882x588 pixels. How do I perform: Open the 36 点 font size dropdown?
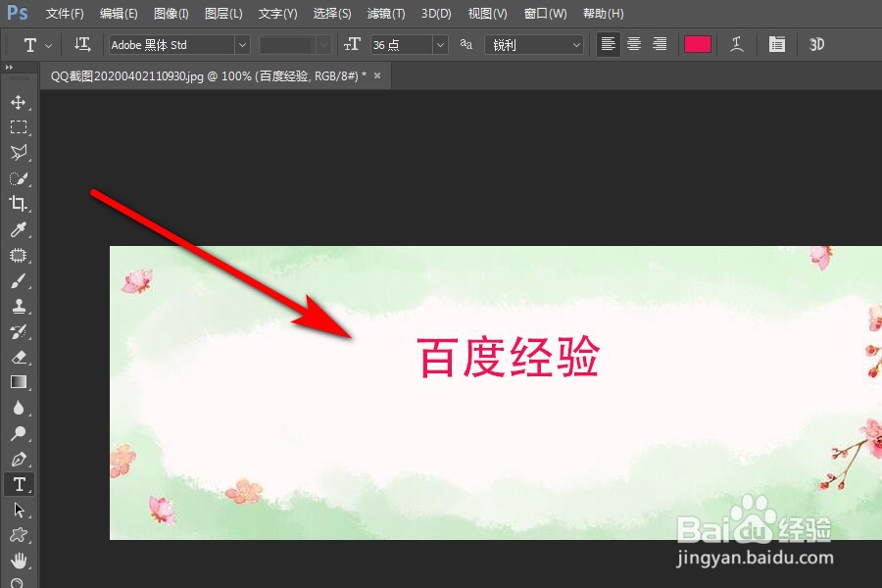coord(440,45)
